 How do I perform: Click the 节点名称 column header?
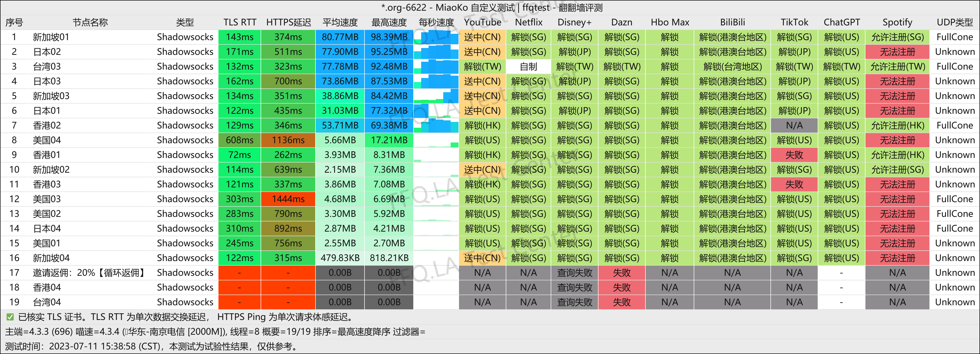pos(90,22)
